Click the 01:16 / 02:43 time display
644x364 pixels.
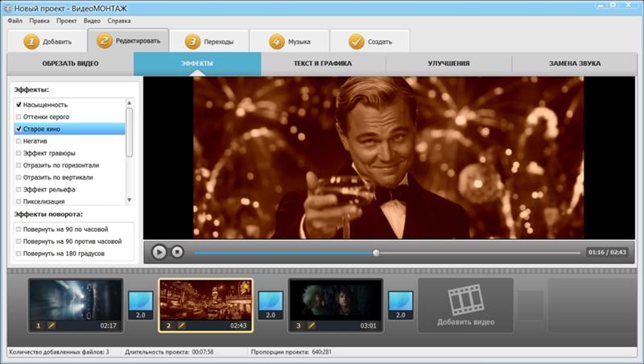607,252
